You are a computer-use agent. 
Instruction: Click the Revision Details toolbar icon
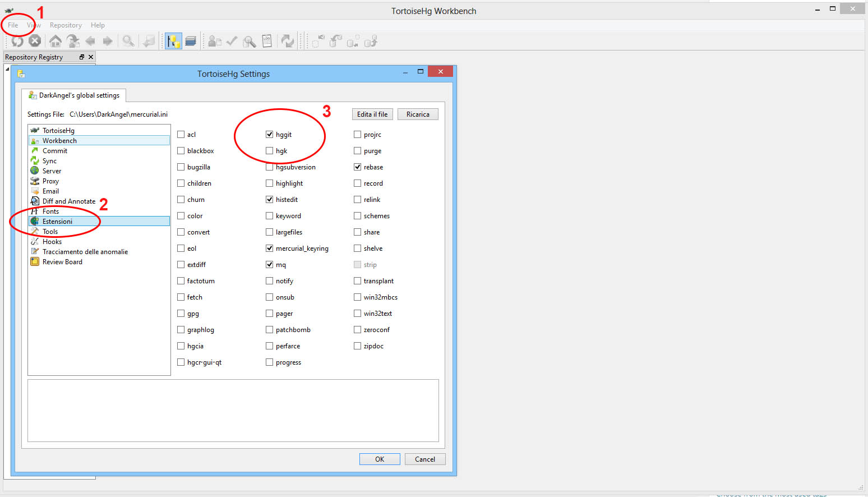[215, 41]
